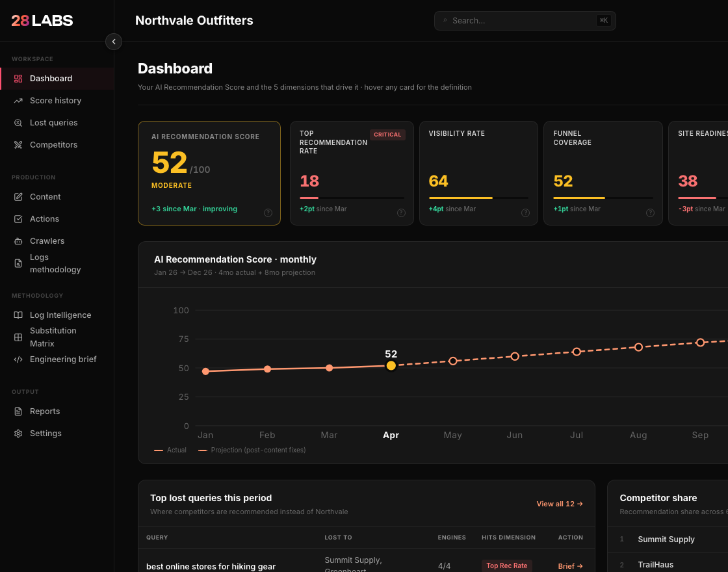Viewport: 728px width, 572px height.
Task: Click the CRITICAL badge on Top Recommendation Rate
Action: pos(387,135)
